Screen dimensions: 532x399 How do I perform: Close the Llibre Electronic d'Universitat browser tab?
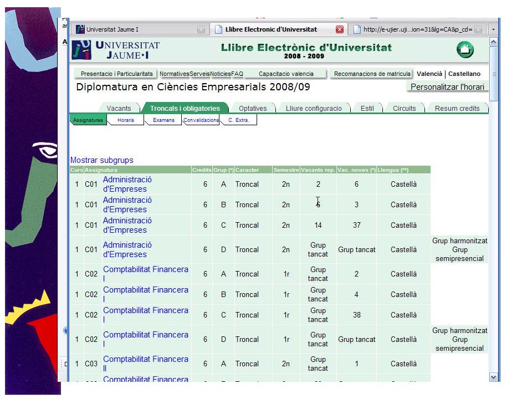(339, 29)
